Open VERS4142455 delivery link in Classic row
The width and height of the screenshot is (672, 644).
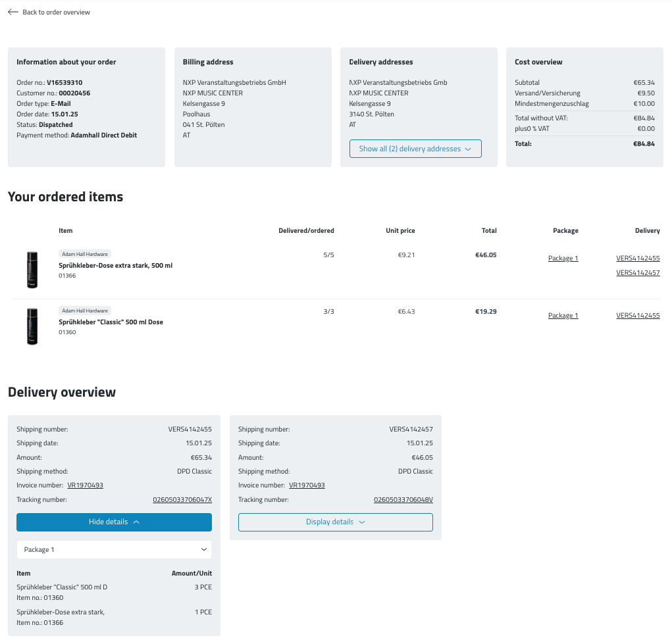pyautogui.click(x=637, y=316)
